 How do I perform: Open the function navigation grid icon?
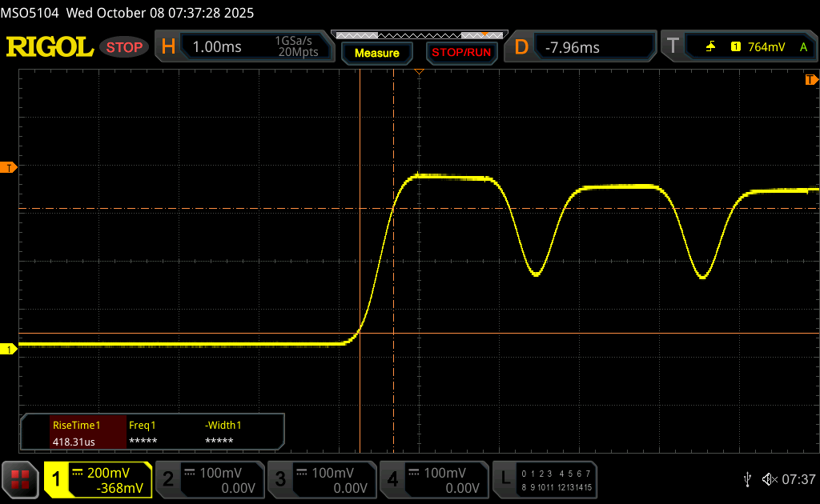point(20,479)
